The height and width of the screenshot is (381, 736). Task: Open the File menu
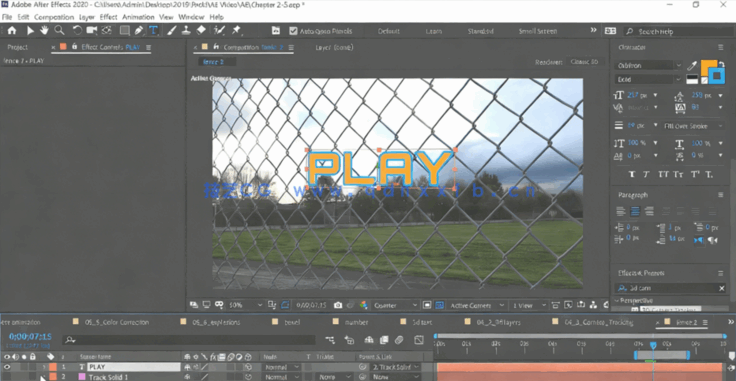7,17
